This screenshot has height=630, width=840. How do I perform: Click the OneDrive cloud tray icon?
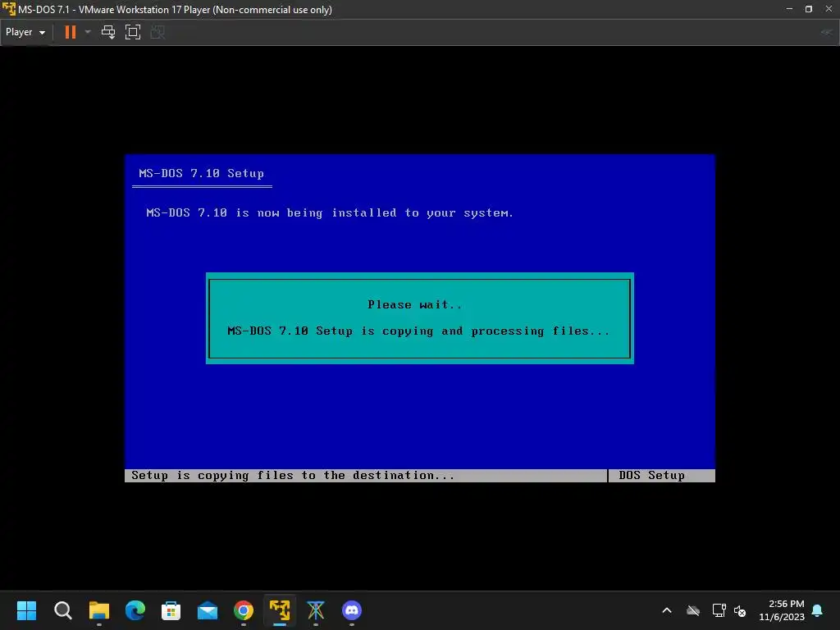pyautogui.click(x=692, y=610)
